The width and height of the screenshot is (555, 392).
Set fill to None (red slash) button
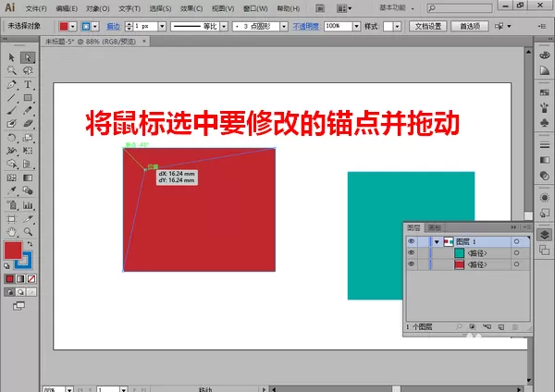tap(31, 279)
